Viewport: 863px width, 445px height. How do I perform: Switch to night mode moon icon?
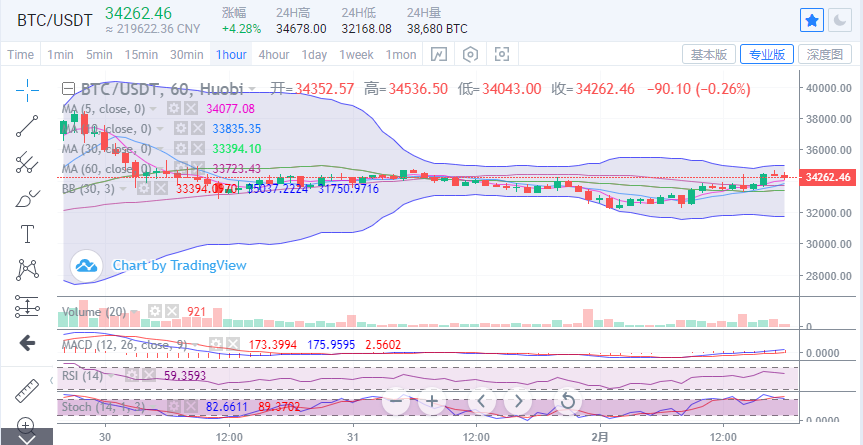click(x=840, y=21)
